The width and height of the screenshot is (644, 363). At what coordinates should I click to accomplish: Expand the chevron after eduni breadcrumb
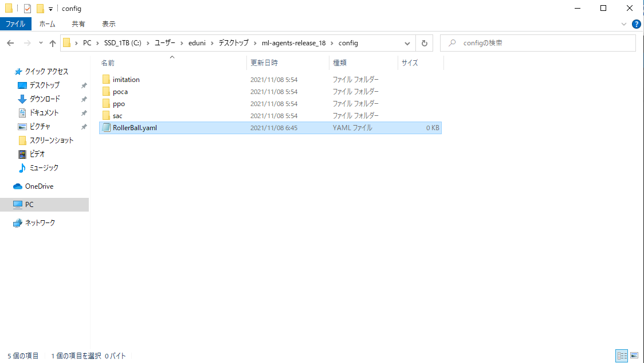212,43
